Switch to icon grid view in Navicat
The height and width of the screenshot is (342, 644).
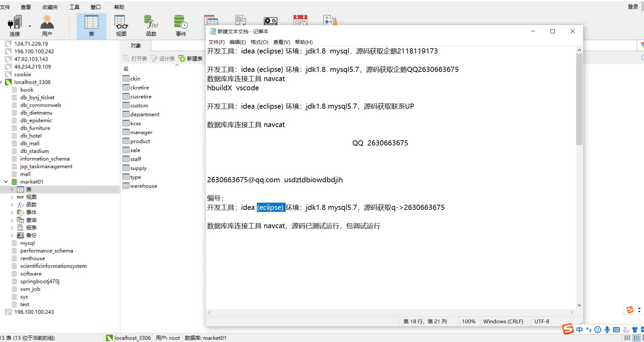pos(627,338)
